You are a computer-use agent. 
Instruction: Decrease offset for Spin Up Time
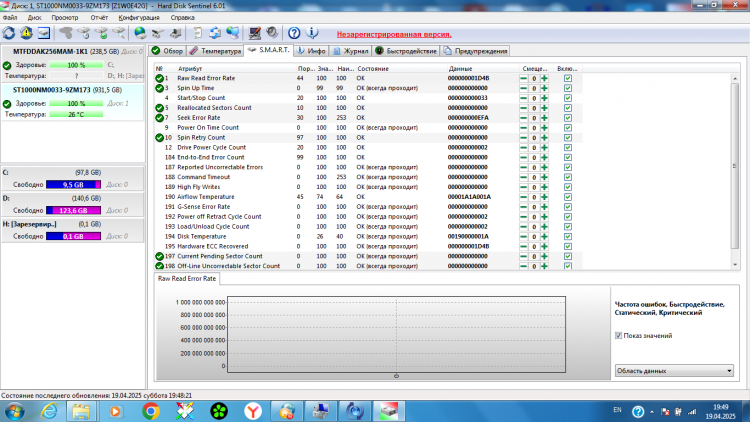pos(524,88)
